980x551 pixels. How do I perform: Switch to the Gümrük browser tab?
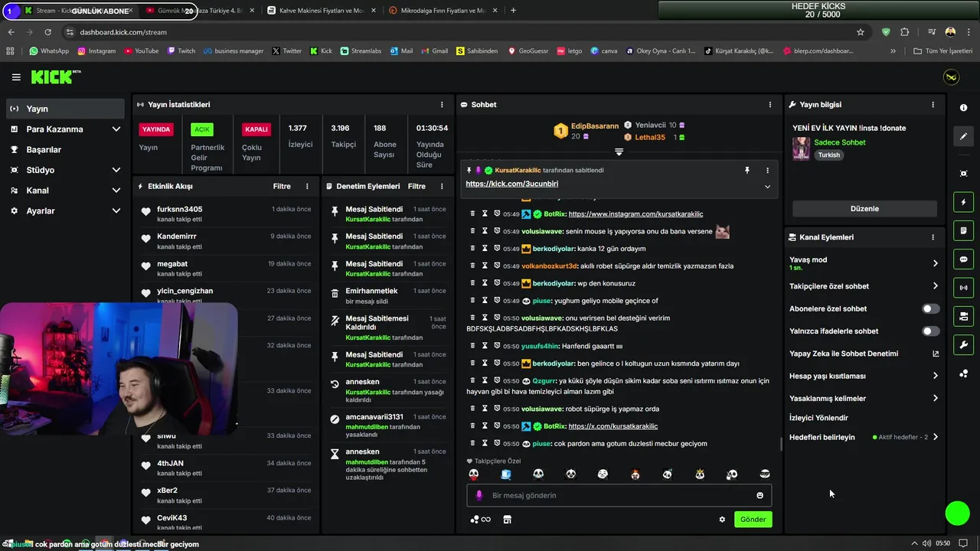[x=199, y=11]
